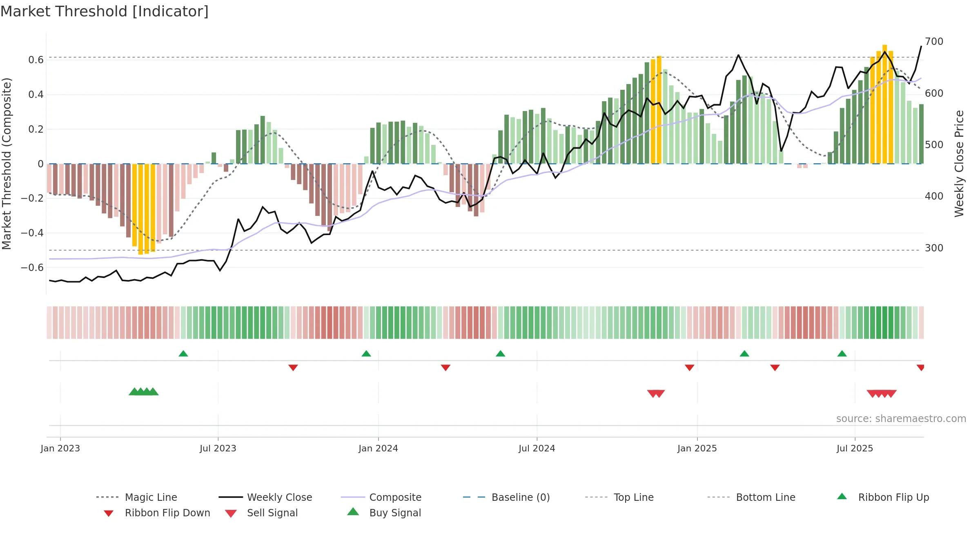Click the Buy Signal legend label
980x551 pixels.
(x=395, y=513)
